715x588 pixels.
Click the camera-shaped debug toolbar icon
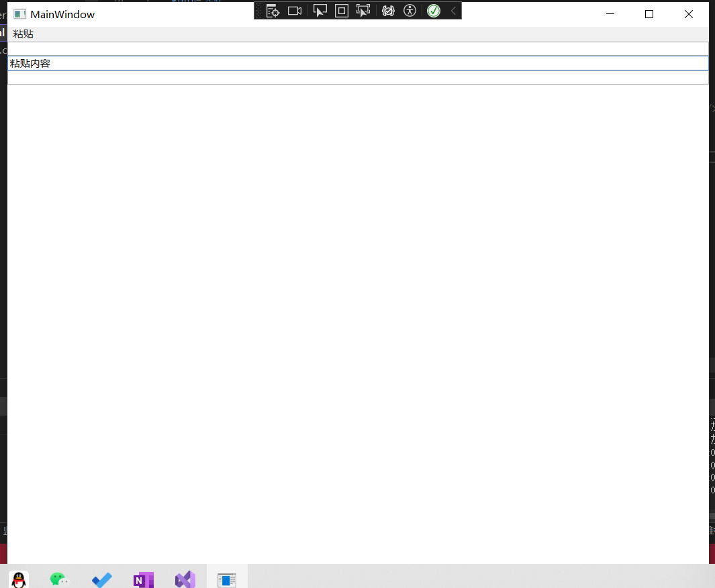295,11
